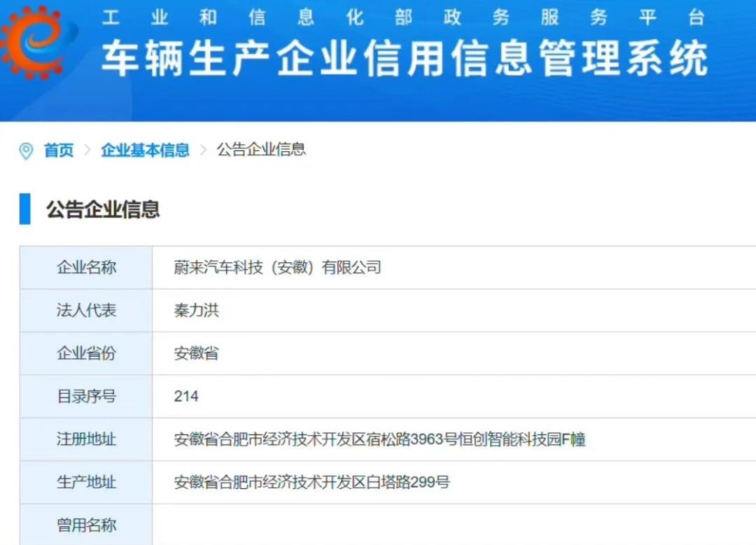Select the 曾用名称 label cell
Image resolution: width=756 pixels, height=545 pixels.
tap(86, 525)
